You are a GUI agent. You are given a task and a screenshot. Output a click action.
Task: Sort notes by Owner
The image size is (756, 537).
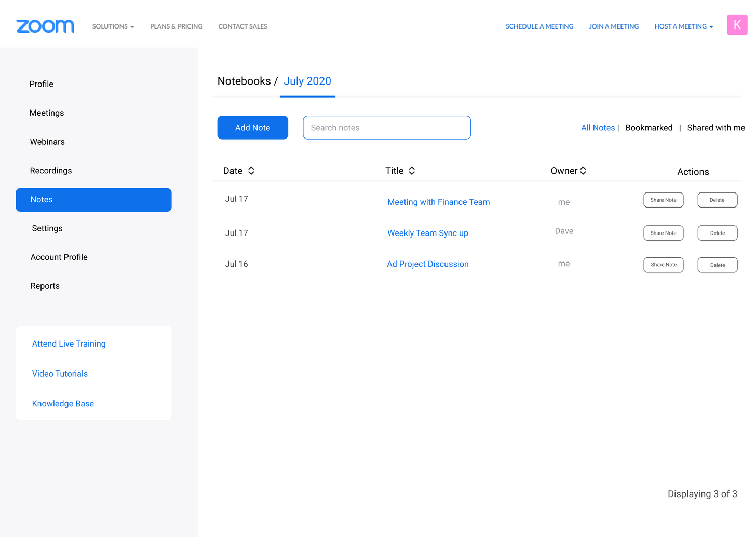583,170
